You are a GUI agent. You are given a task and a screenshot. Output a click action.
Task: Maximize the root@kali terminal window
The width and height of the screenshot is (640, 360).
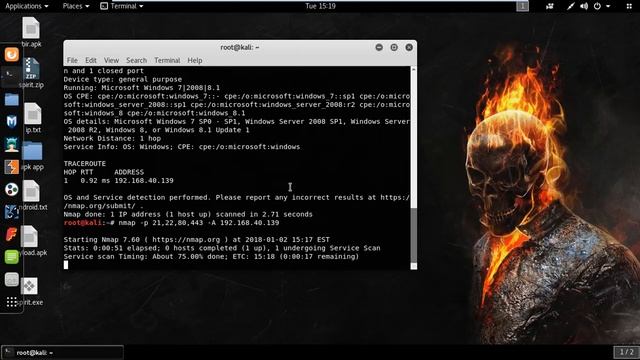(x=394, y=47)
